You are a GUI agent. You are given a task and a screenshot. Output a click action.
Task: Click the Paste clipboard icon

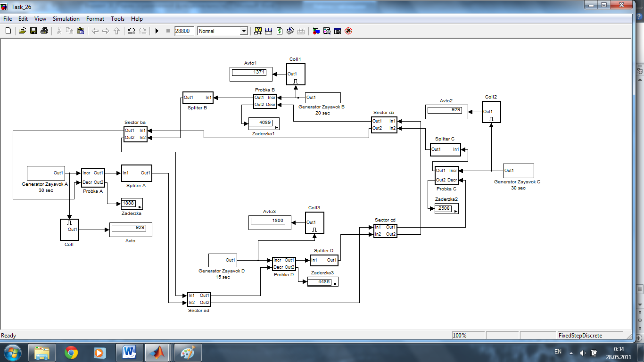(x=80, y=31)
